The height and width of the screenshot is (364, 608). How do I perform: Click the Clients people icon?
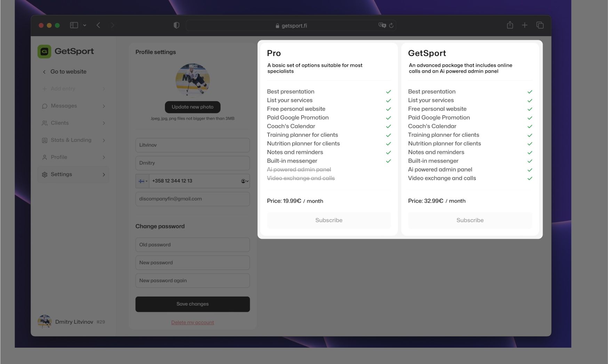click(x=45, y=123)
